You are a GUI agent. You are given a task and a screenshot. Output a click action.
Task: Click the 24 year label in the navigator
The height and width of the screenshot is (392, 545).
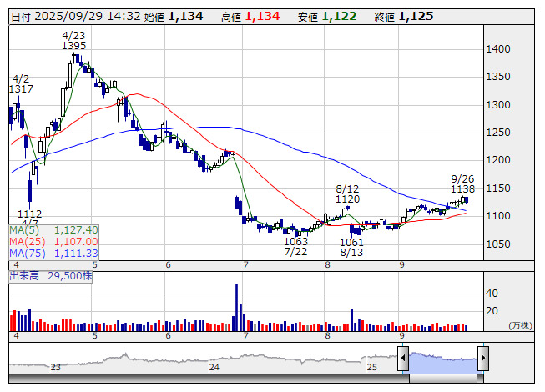click(x=214, y=367)
